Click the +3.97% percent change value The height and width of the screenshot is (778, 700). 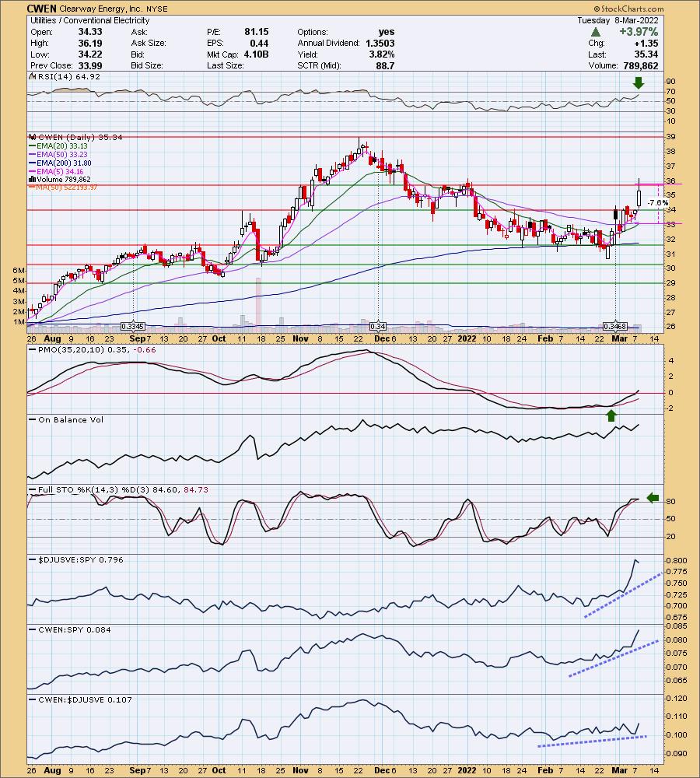point(638,32)
